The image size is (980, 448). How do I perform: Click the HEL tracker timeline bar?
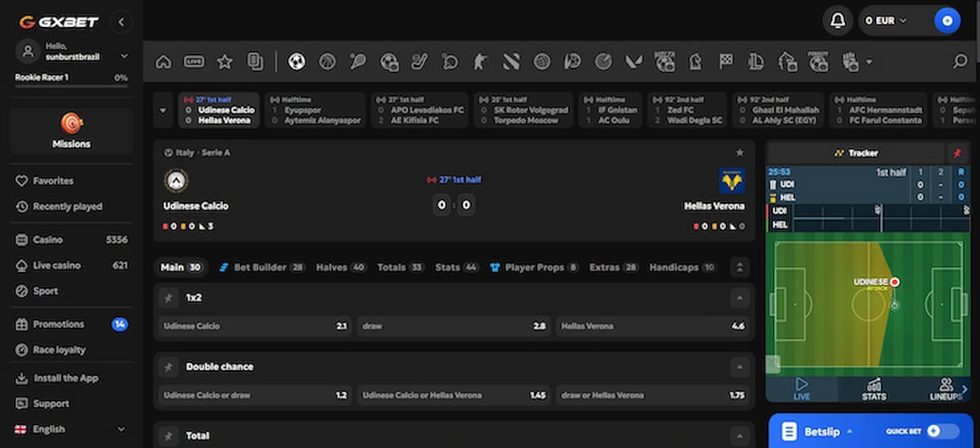point(881,224)
